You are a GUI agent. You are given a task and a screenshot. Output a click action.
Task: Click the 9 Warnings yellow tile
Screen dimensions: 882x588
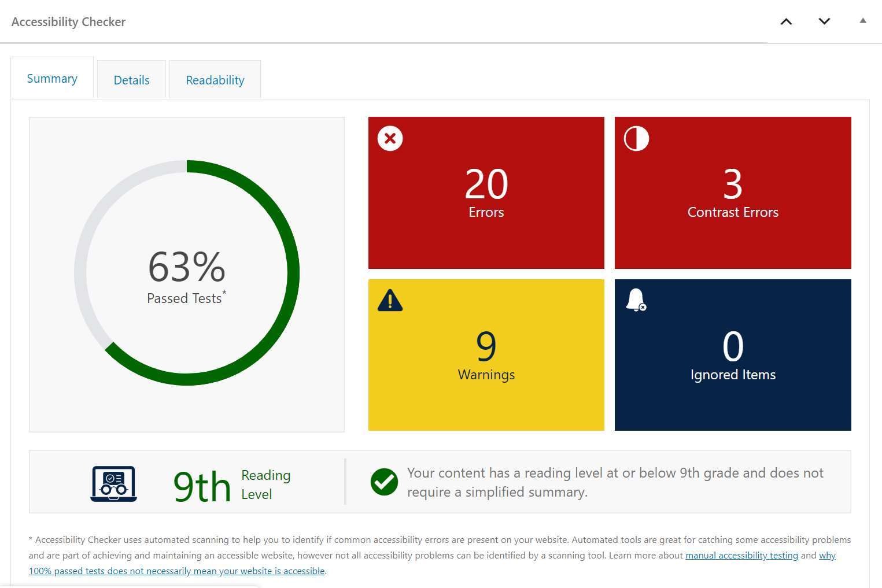486,354
